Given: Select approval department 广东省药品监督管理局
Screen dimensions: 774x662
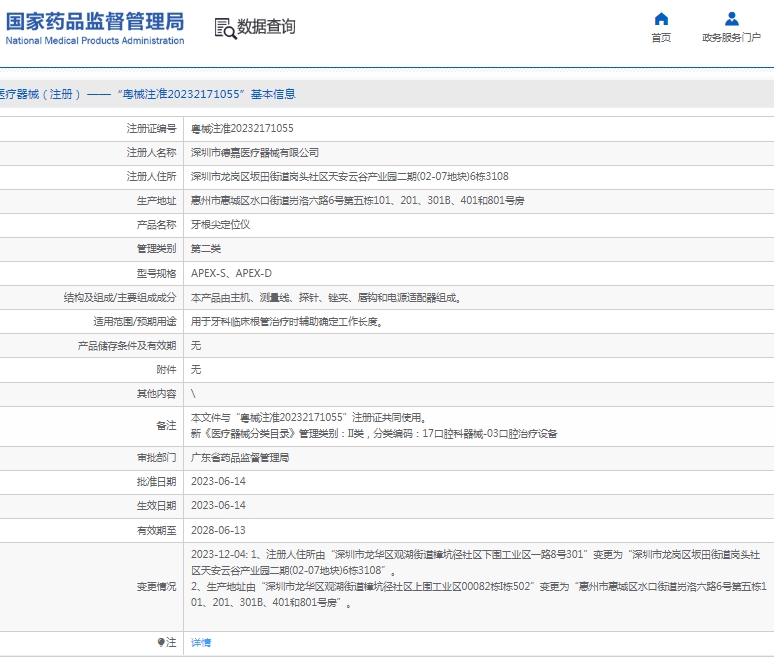Looking at the screenshot, I should pyautogui.click(x=240, y=458).
